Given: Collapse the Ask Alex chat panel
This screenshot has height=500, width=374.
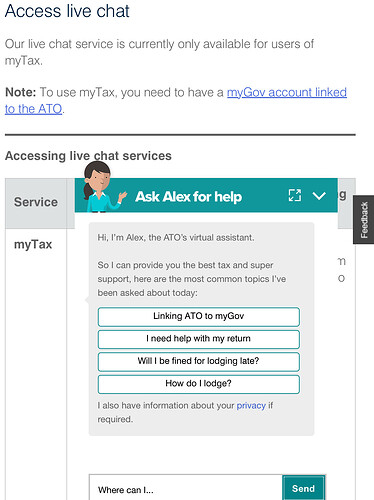Looking at the screenshot, I should 319,196.
